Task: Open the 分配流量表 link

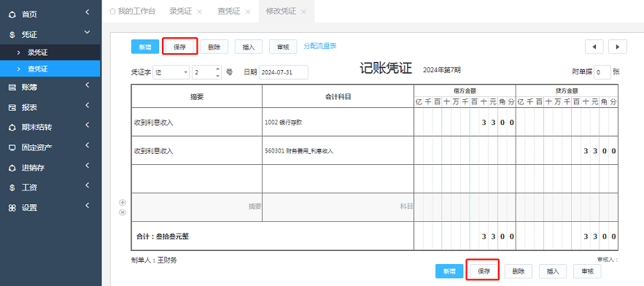Action: [320, 46]
